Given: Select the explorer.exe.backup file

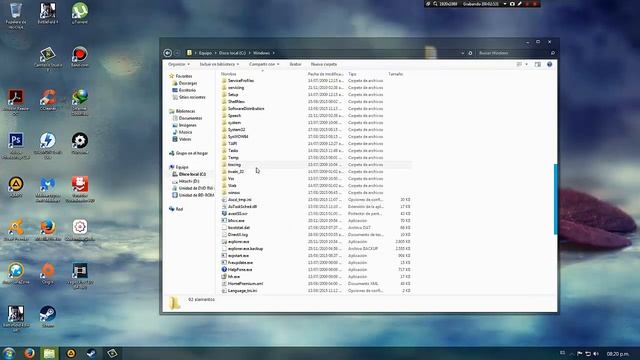Looking at the screenshot, I should 245,249.
